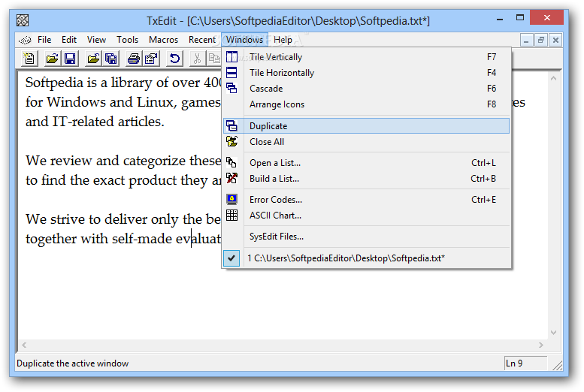Select SysEdit Files... entry
The image size is (584, 392).
367,237
